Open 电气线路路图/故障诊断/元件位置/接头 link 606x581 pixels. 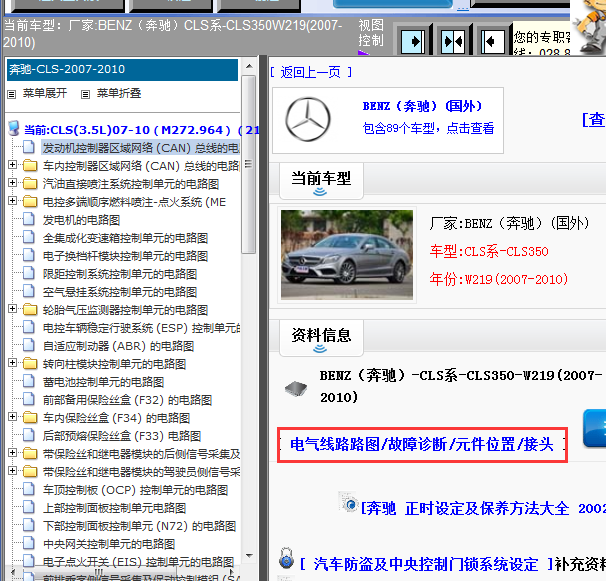[422, 445]
